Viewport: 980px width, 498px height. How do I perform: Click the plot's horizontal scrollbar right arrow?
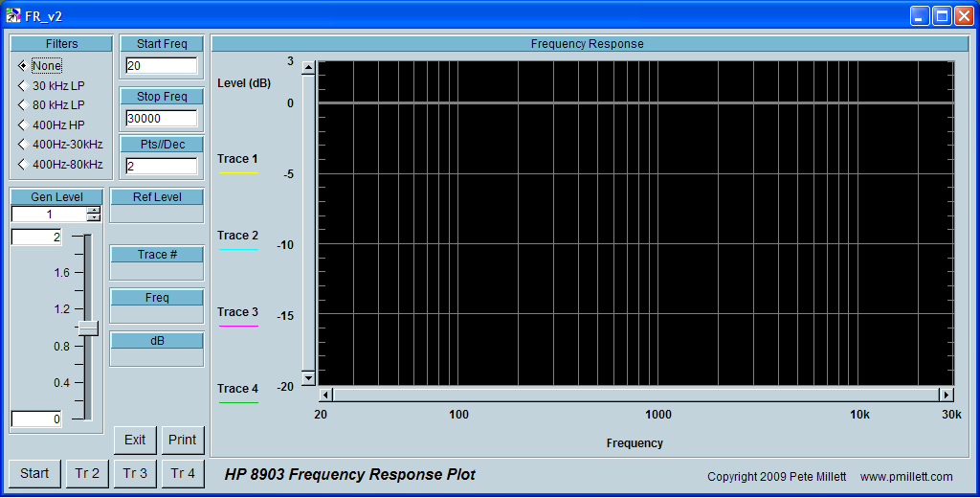tap(947, 395)
